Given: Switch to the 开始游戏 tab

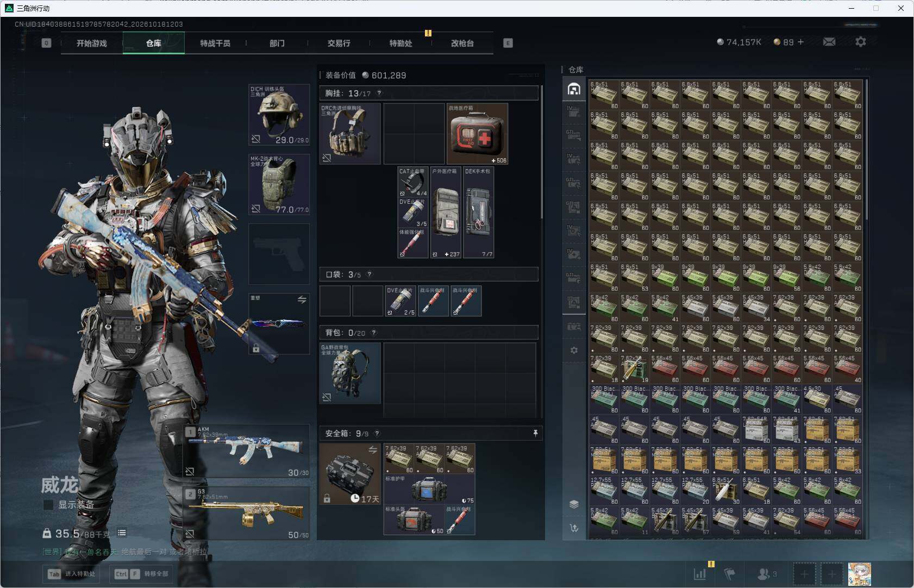Looking at the screenshot, I should (x=92, y=43).
